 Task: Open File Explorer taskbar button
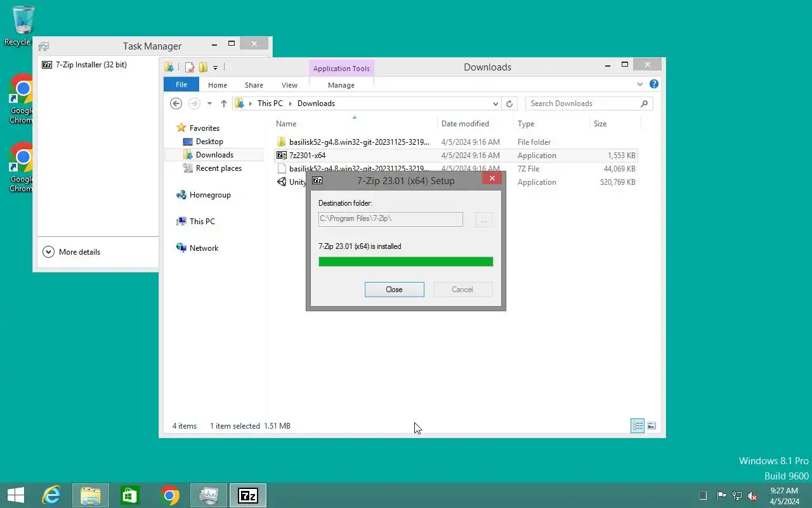click(x=91, y=495)
